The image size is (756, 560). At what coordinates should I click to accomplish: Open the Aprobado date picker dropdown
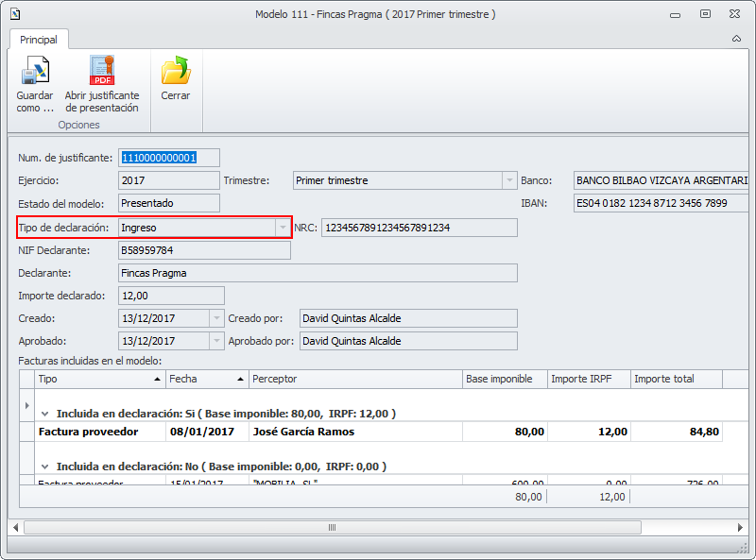(216, 341)
